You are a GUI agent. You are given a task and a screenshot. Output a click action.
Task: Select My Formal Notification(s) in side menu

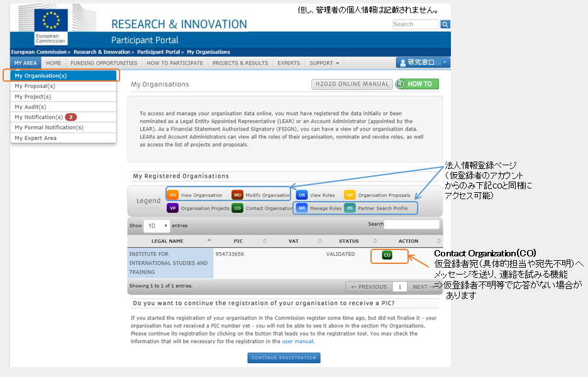tap(64, 128)
